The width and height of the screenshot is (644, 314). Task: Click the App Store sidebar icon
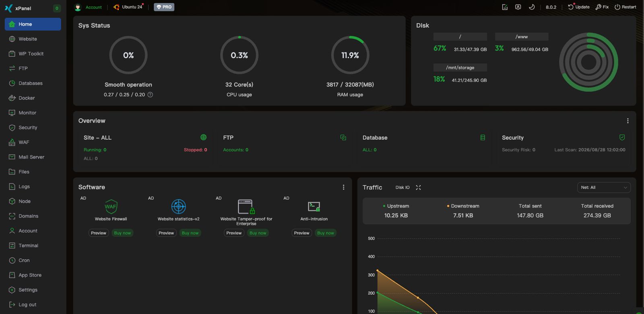12,275
